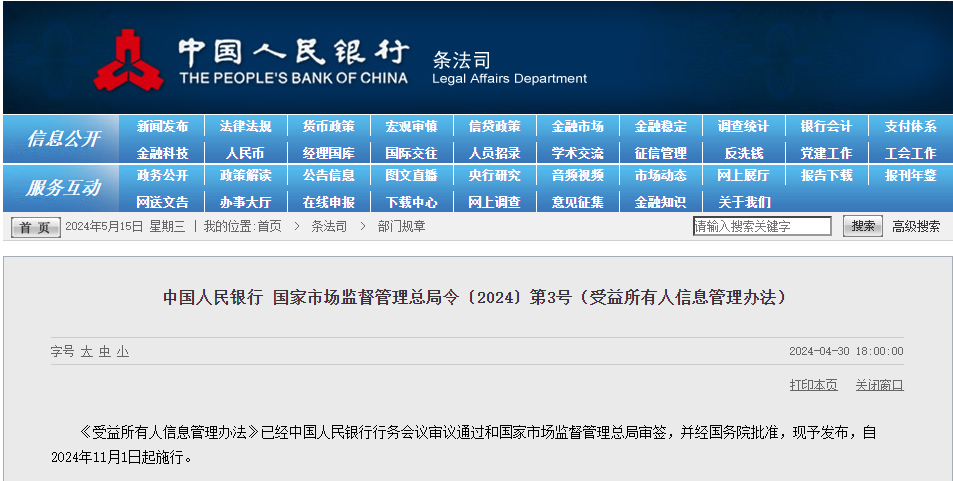Set font size to 中

(105, 351)
